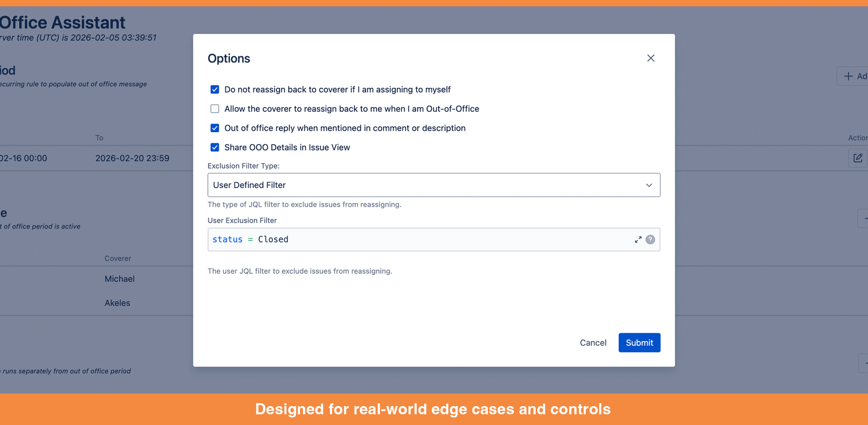Screen dimensions: 868x425
Task: Select the Akeles coverer entry
Action: pyautogui.click(x=117, y=303)
